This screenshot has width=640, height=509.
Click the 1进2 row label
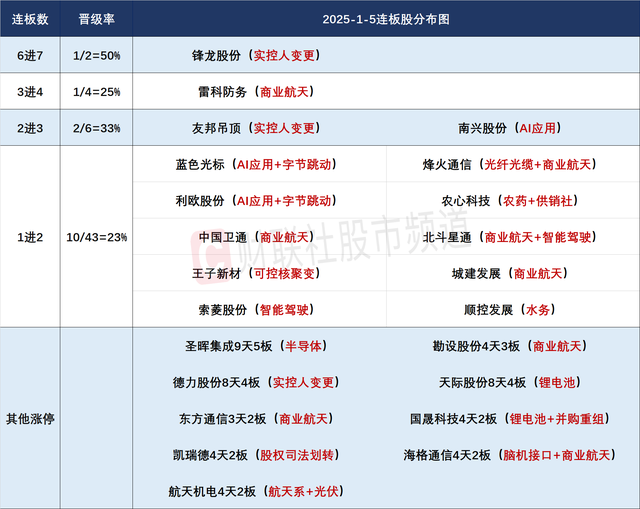click(x=30, y=237)
